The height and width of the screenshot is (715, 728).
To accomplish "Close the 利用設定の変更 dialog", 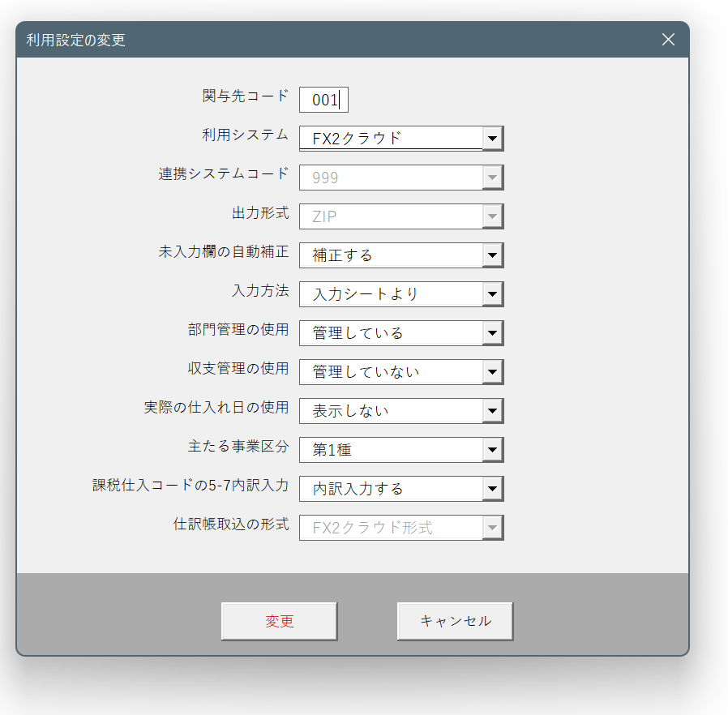I will pyautogui.click(x=668, y=40).
